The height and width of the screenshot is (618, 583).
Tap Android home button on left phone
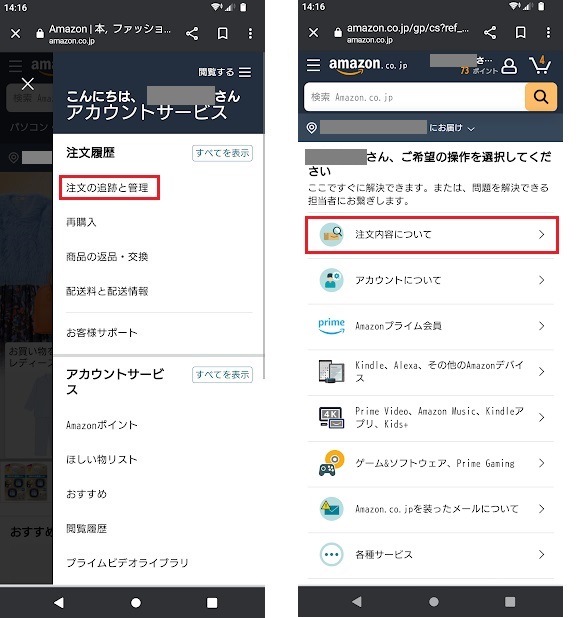[x=136, y=603]
